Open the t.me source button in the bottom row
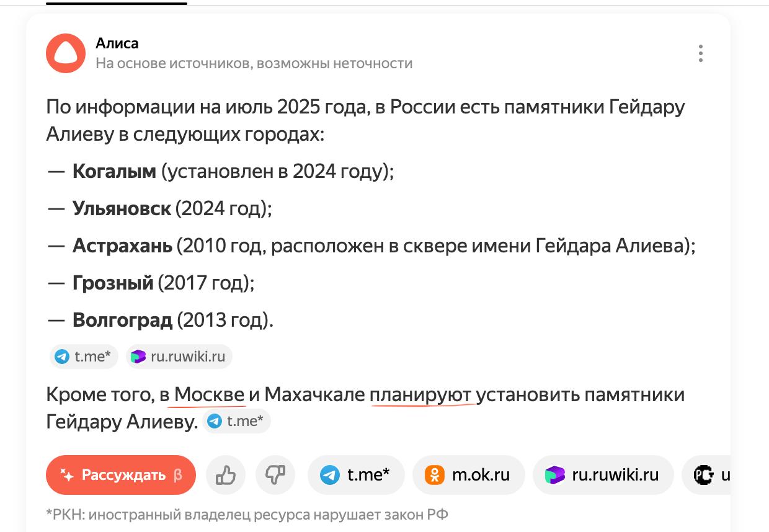Image resolution: width=769 pixels, height=532 pixels. (356, 475)
